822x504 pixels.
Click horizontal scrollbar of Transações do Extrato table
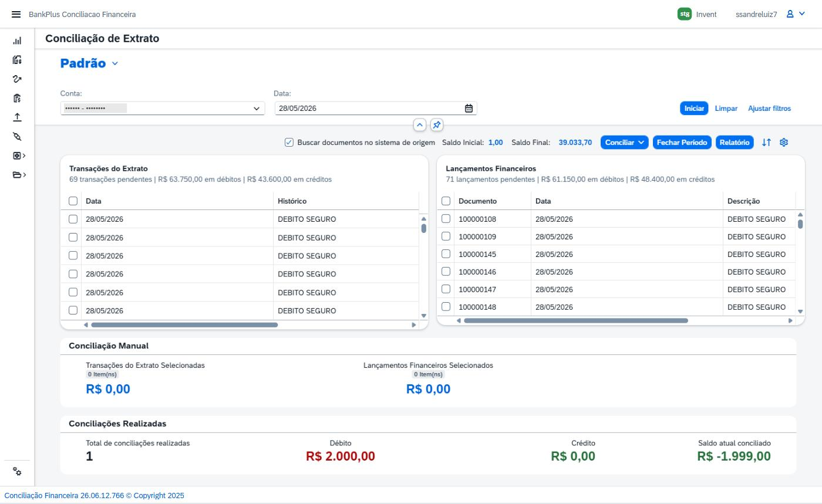184,325
